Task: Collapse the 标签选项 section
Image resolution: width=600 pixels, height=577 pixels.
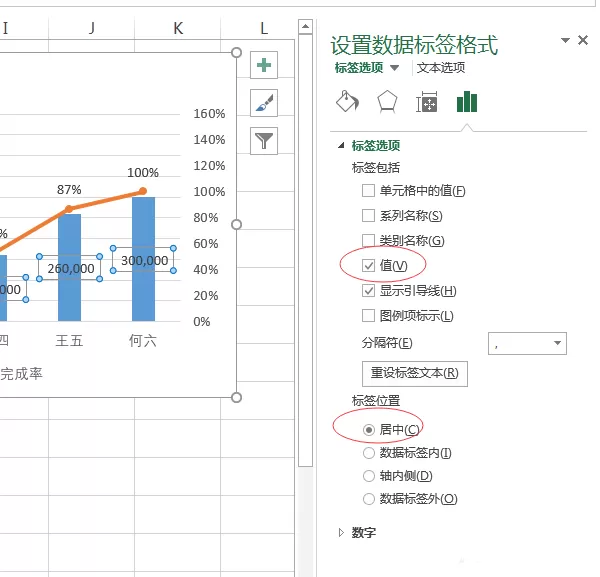Action: point(341,145)
